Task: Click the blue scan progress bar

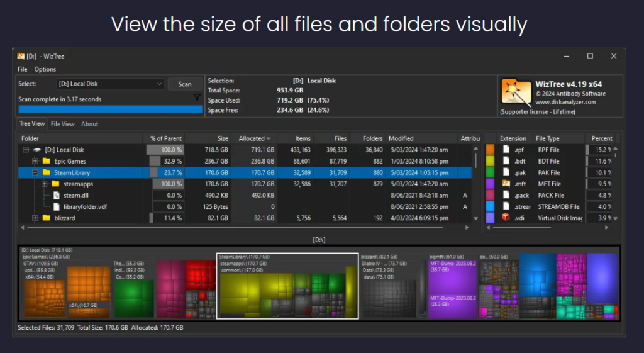Action: click(111, 109)
